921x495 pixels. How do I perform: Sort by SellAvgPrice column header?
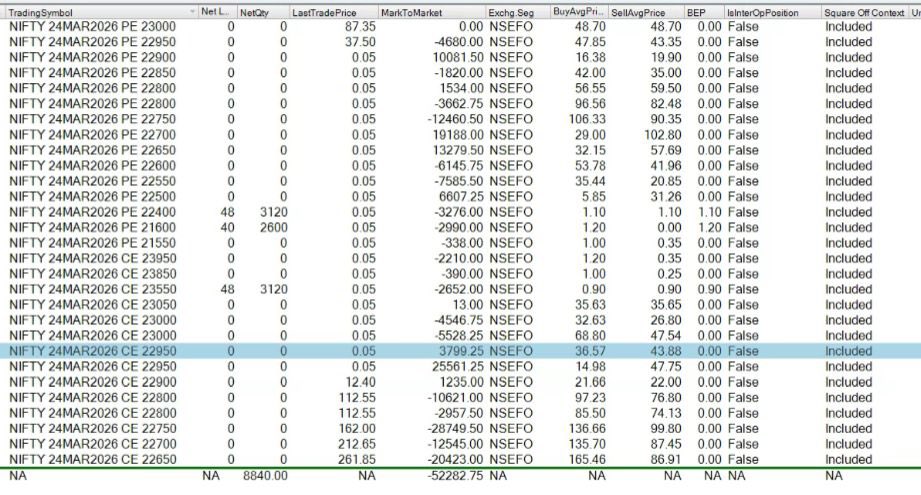tap(638, 12)
